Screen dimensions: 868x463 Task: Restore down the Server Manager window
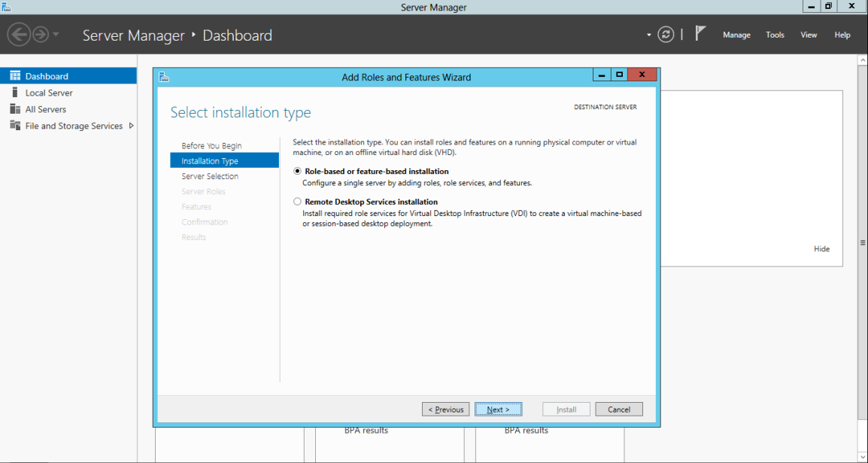tap(829, 7)
